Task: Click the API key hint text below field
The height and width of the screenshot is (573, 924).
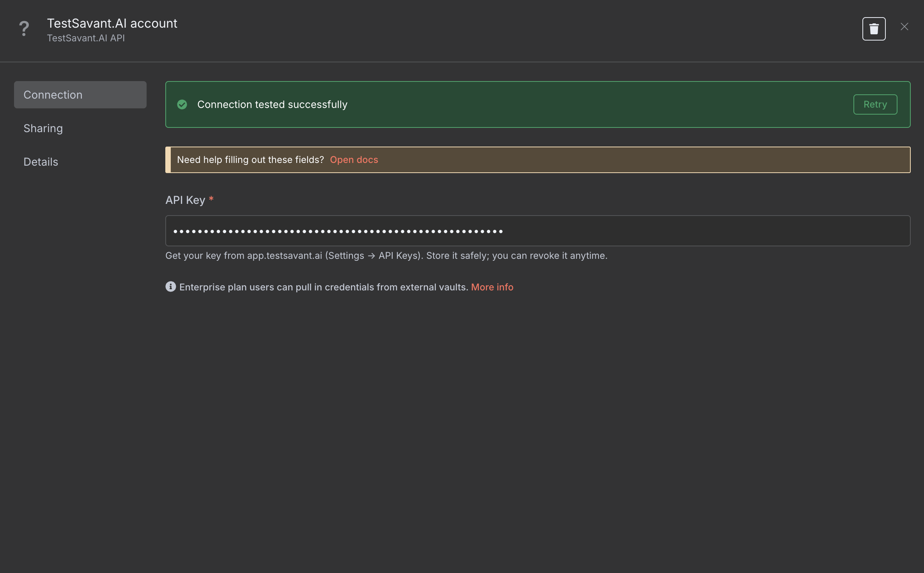Action: 386,256
